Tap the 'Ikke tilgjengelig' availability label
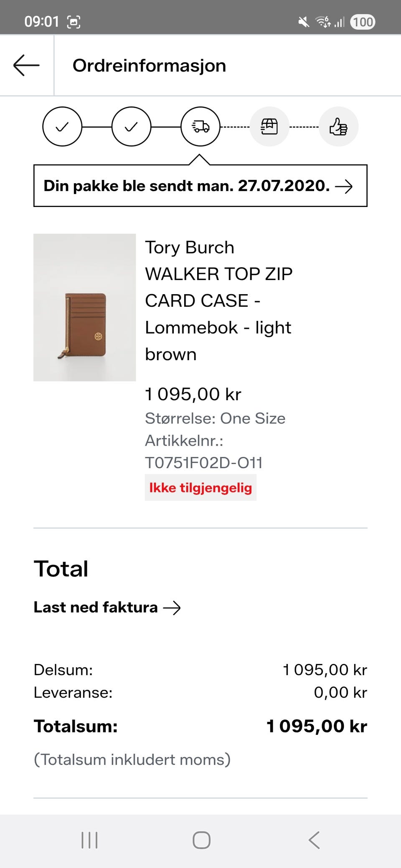Screen dimensions: 401x868 (200, 487)
